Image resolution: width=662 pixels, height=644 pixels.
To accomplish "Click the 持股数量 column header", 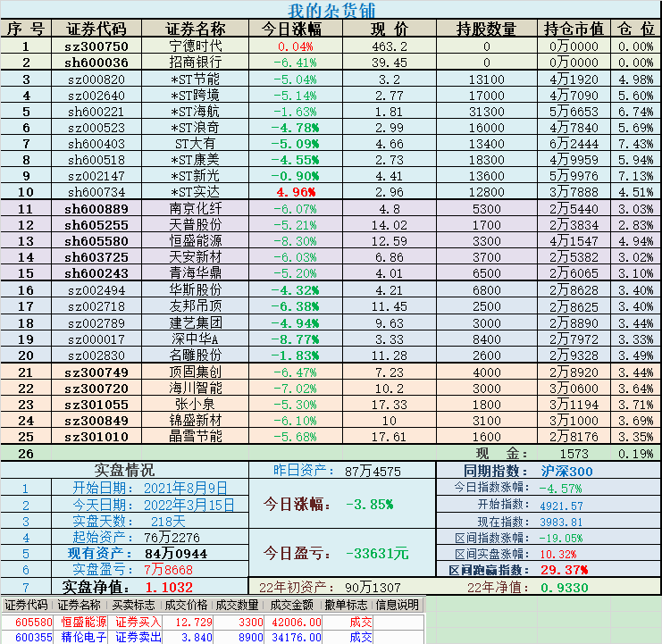I will click(486, 29).
